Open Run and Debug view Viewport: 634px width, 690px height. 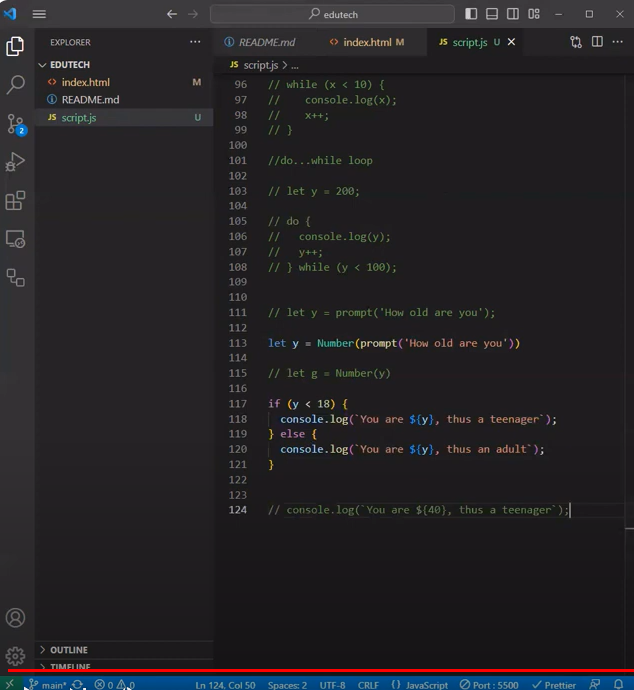(x=16, y=162)
